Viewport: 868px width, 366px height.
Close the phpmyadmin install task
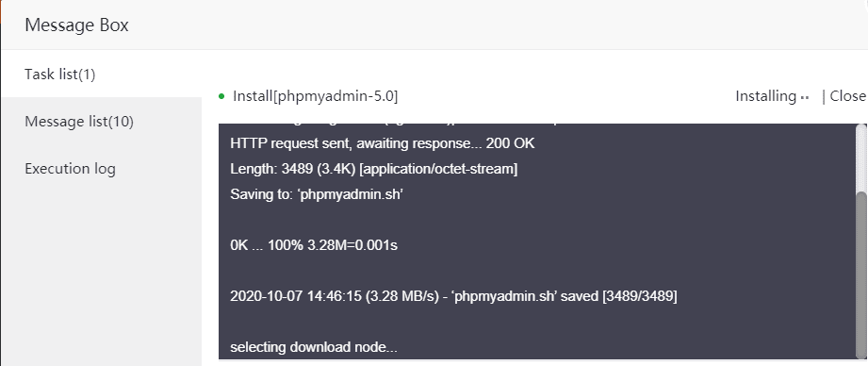click(848, 96)
